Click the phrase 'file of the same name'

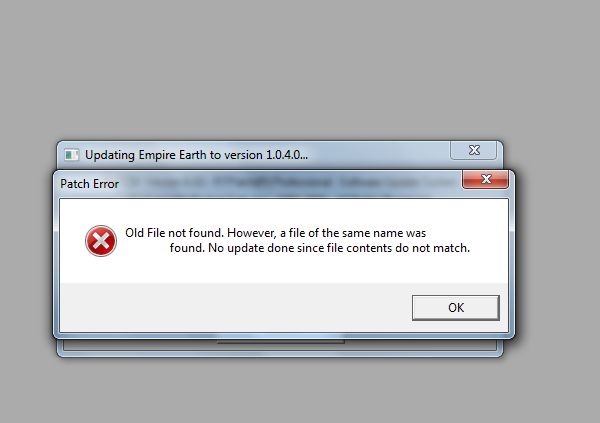pos(345,233)
